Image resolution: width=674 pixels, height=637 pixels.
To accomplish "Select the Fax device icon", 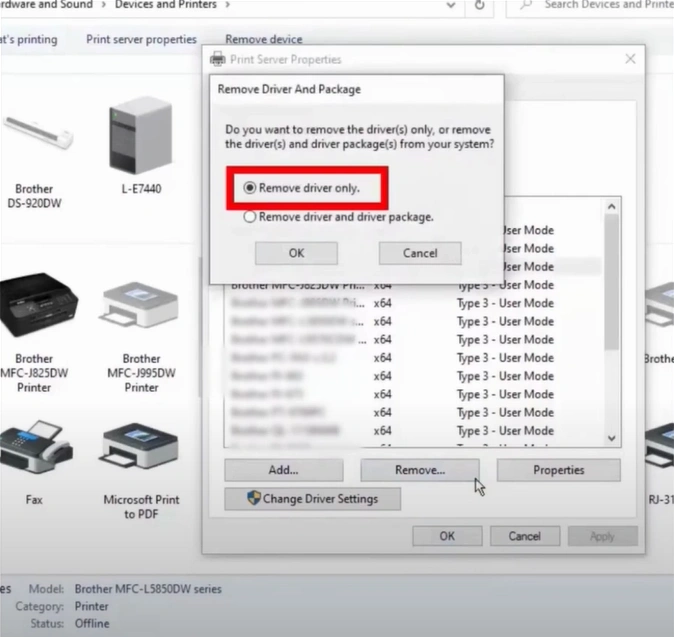I will (x=34, y=451).
